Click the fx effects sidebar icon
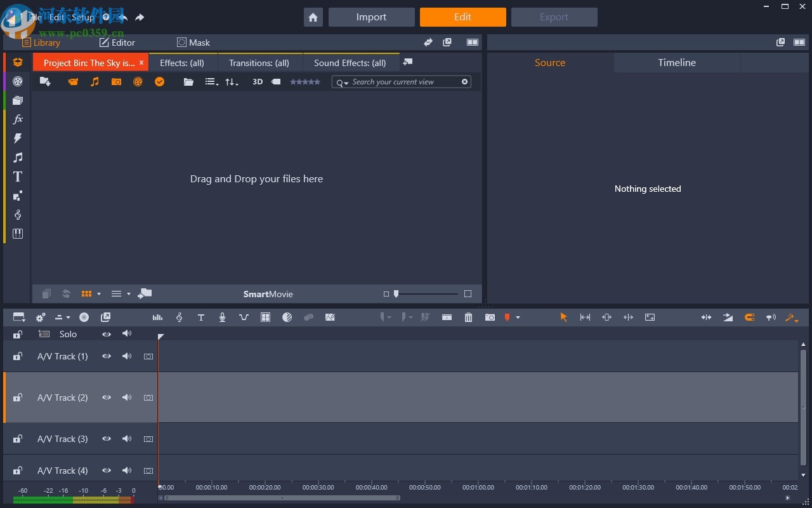Viewport: 812px width, 508px height. click(x=18, y=119)
